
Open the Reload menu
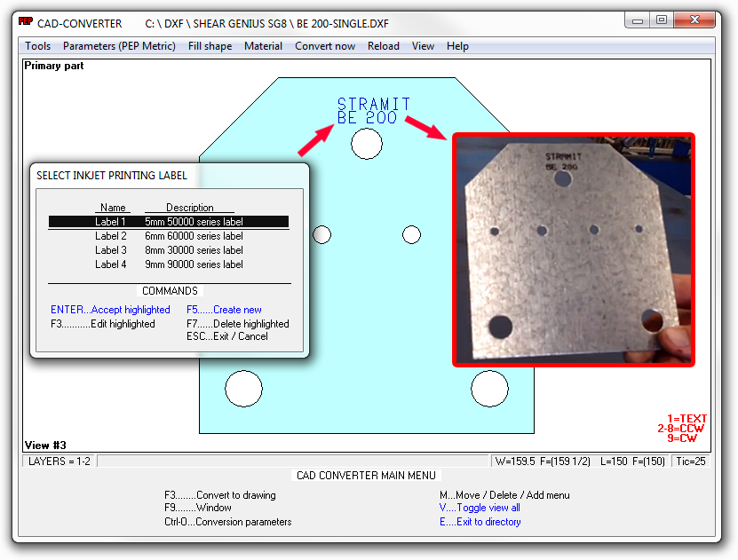pyautogui.click(x=383, y=46)
